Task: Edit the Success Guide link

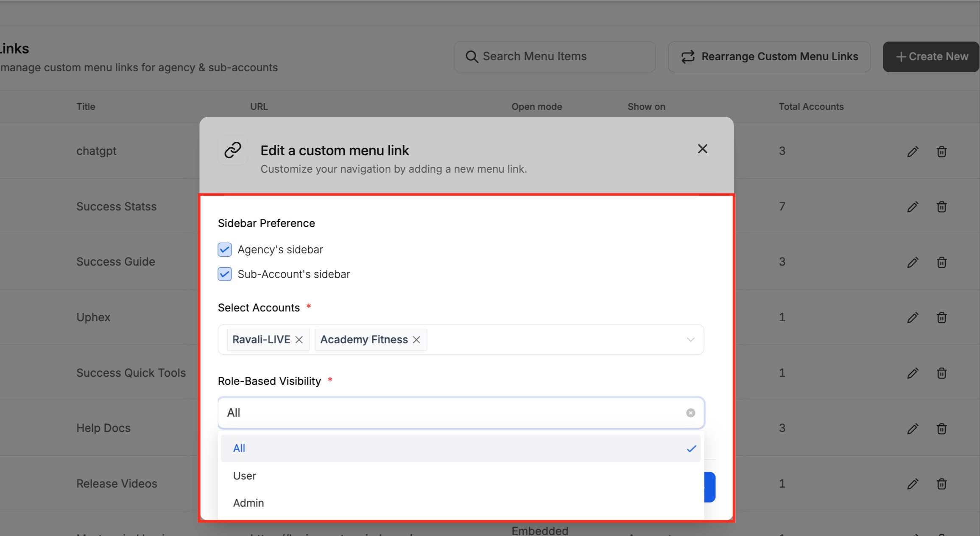Action: (x=913, y=262)
